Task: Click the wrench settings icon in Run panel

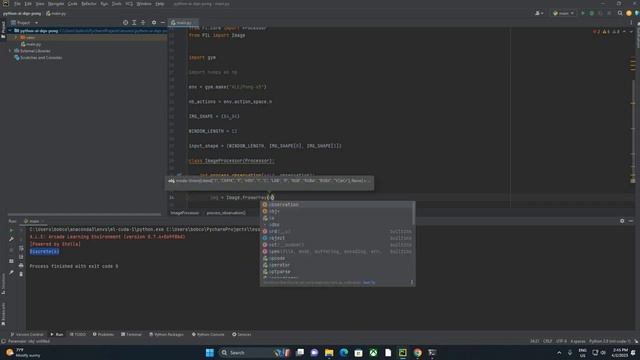Action: (11, 239)
